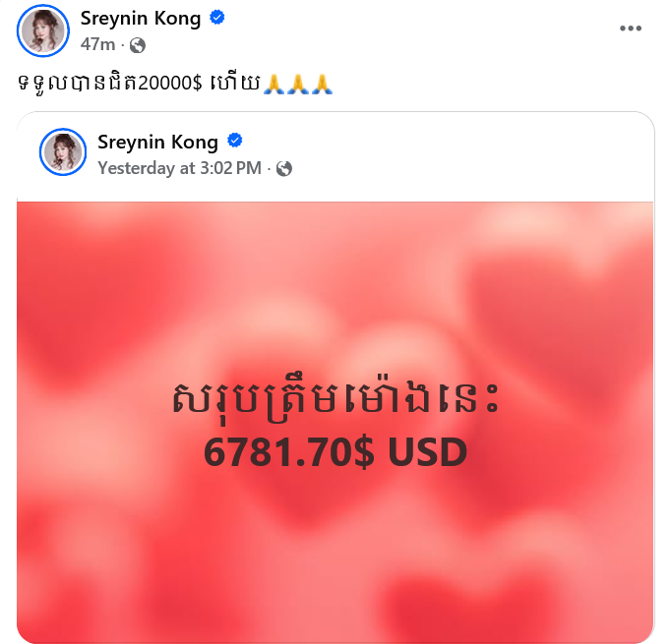670x644 pixels.
Task: Click the verified badge in the shared post header
Action: pos(234,141)
